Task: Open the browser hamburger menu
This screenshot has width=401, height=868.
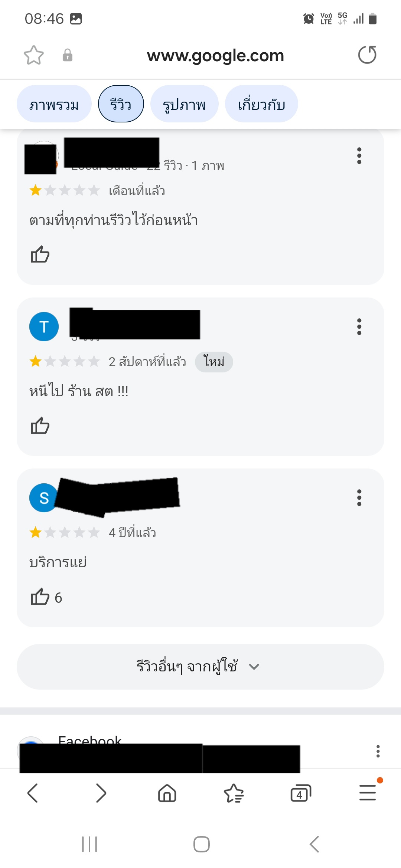Action: 368,793
